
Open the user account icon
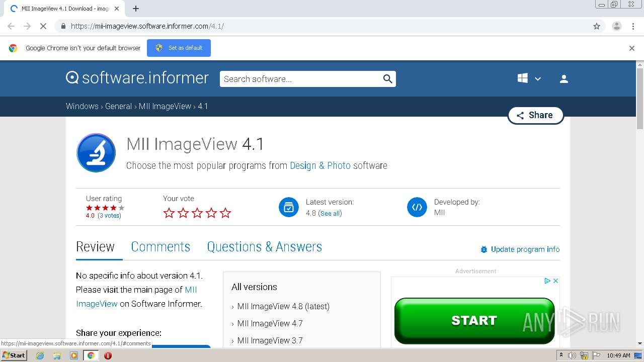tap(563, 79)
